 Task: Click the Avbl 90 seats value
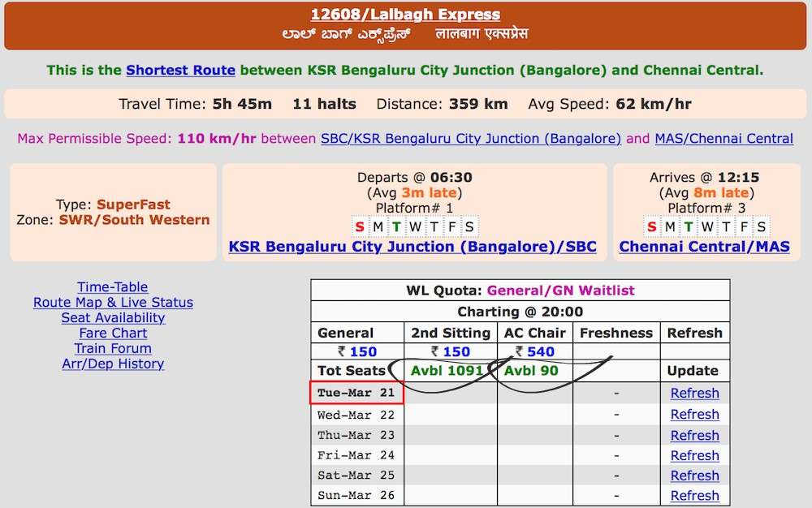pos(531,371)
